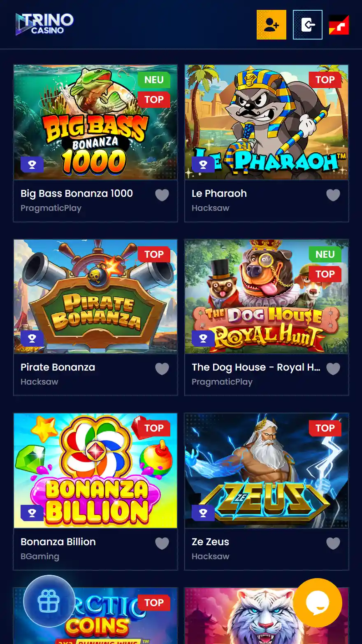Click the yellow register user icon
Image resolution: width=362 pixels, height=644 pixels.
click(271, 25)
